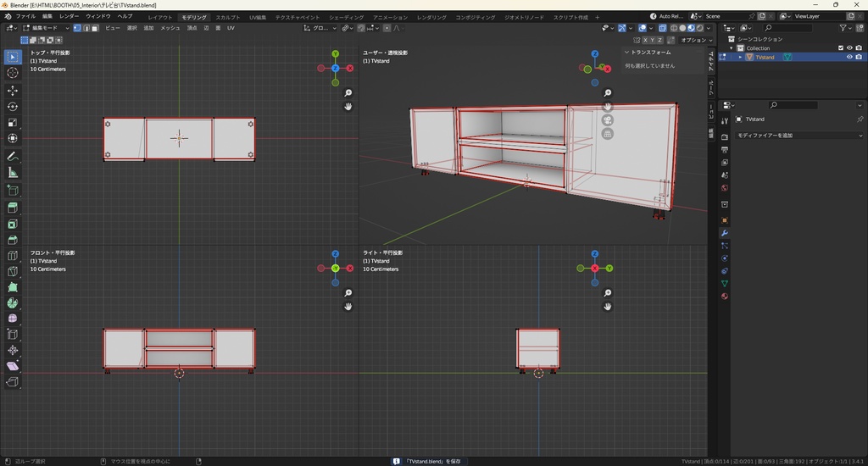Viewport: 868px width, 466px height.
Task: Open the ファイル menu
Action: (x=25, y=16)
